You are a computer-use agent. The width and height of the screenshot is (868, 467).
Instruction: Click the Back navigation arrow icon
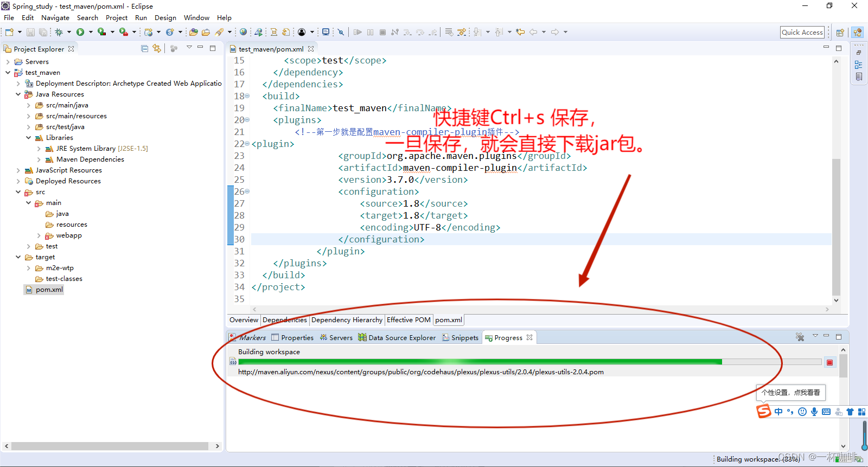pos(533,32)
